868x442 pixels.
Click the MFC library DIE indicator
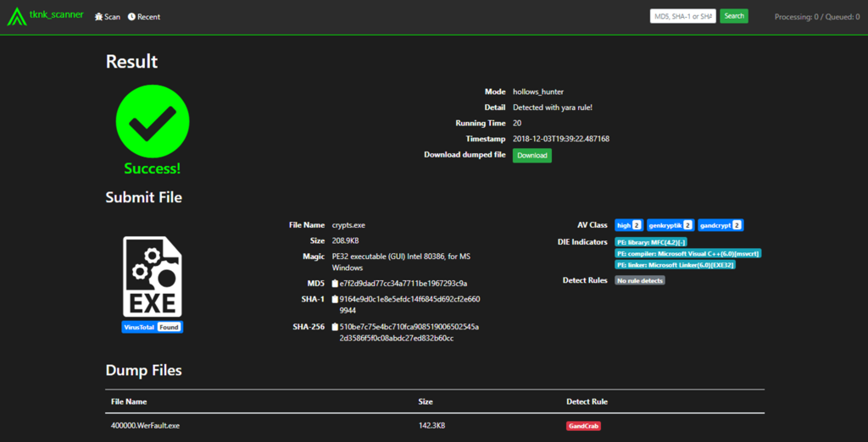point(651,242)
